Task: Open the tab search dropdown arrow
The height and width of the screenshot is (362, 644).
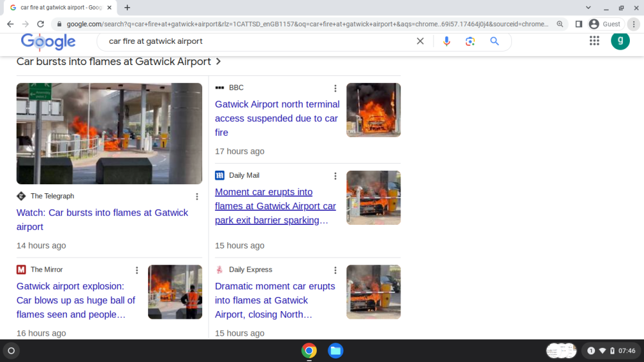Action: click(588, 7)
